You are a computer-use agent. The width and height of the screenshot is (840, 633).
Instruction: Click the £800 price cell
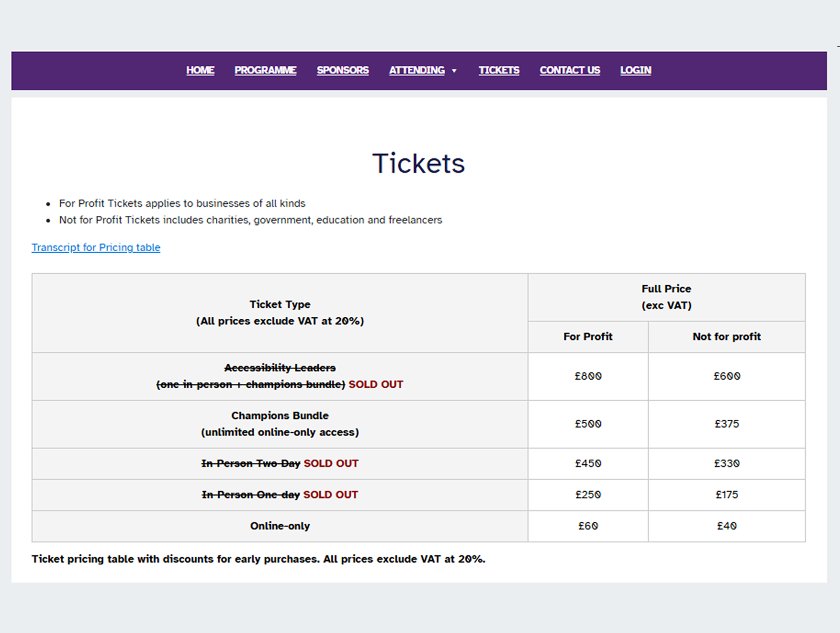pos(588,376)
